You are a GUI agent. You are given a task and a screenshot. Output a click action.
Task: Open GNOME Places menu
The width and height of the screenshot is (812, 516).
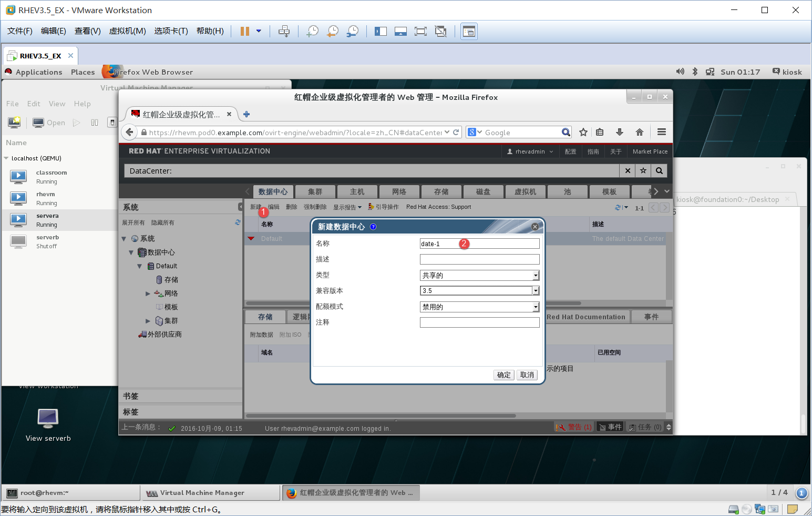83,72
